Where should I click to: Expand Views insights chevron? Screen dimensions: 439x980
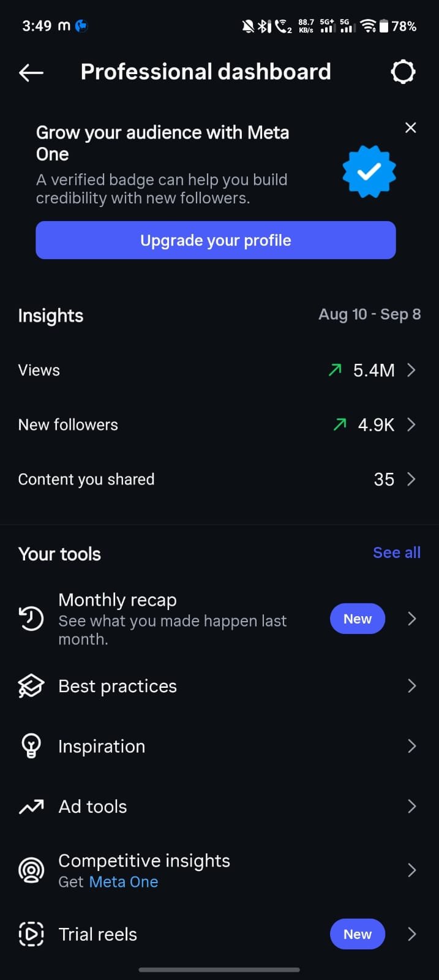411,370
